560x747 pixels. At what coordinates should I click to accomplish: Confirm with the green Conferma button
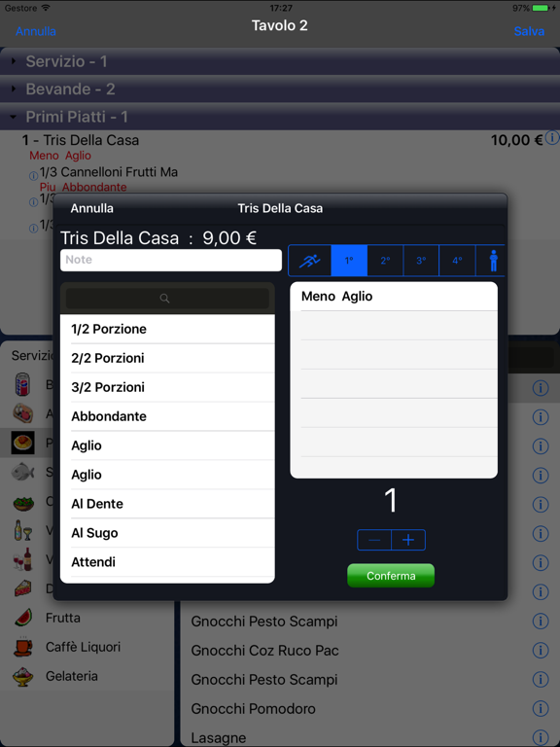pyautogui.click(x=391, y=576)
